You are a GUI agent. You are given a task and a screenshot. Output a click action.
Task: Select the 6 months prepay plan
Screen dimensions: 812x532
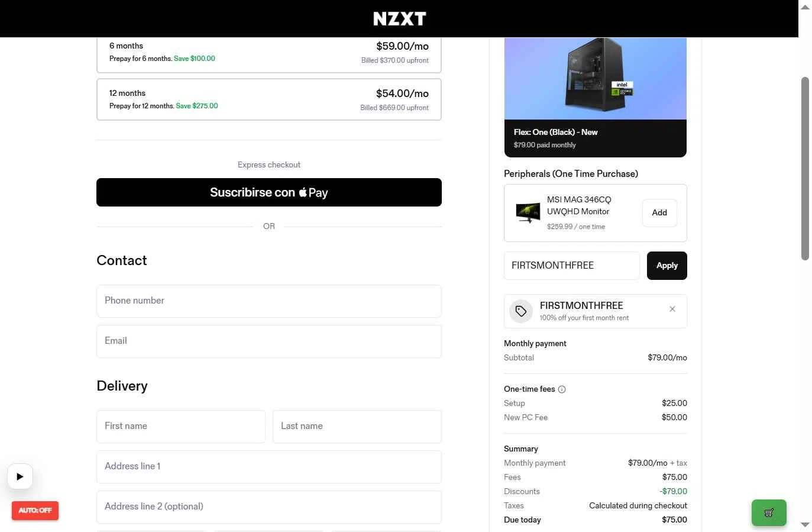pos(269,54)
